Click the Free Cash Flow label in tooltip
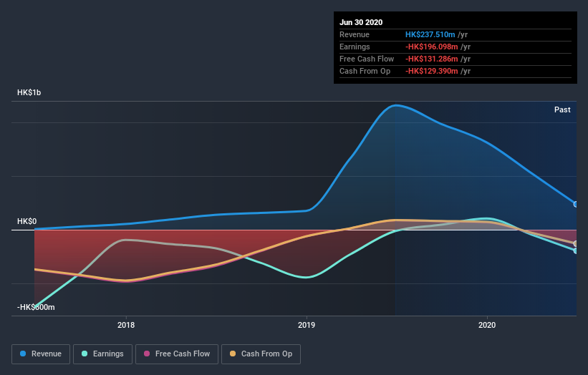Image resolution: width=588 pixels, height=375 pixels. point(367,59)
